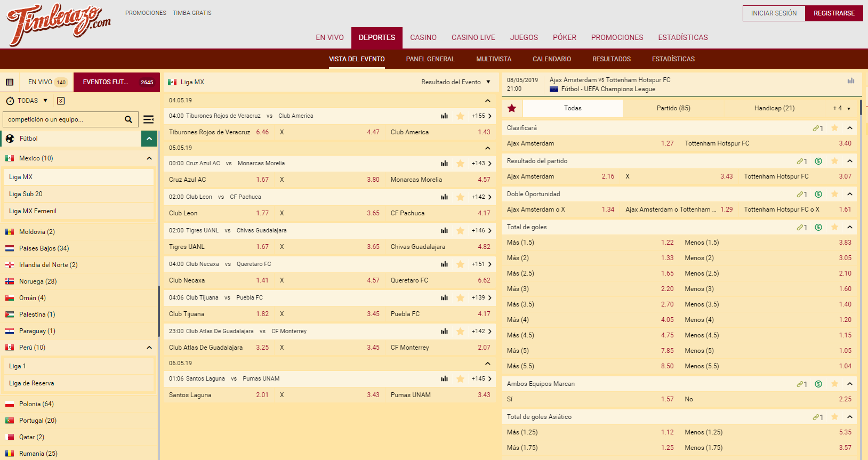Favorite the Doble Oportunidad market star

[835, 194]
